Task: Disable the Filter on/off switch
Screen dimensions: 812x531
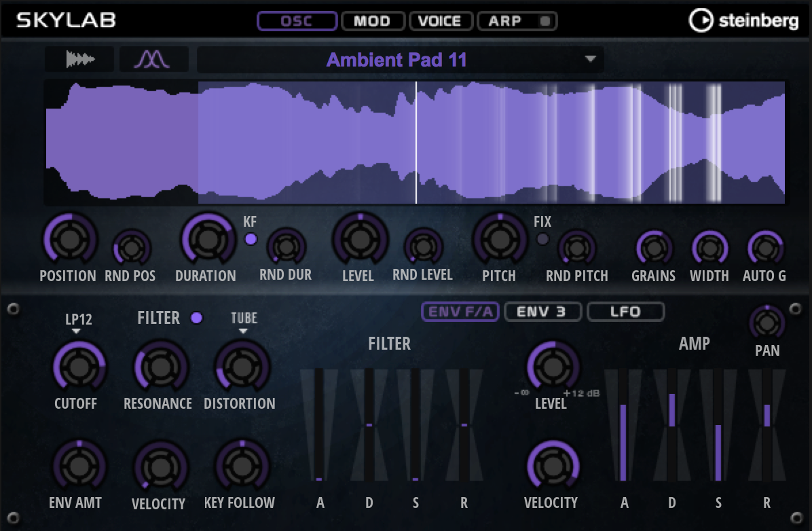Action: [197, 318]
